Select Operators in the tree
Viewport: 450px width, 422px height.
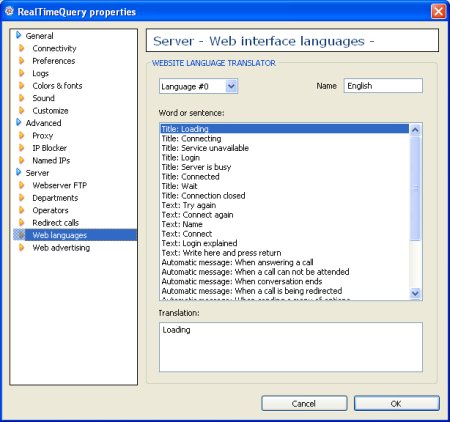click(50, 210)
